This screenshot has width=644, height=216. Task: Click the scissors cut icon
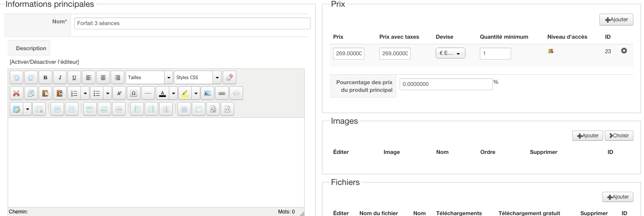pyautogui.click(x=17, y=94)
